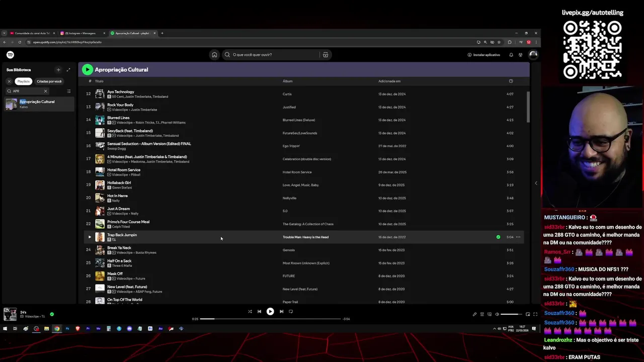Open the album link 'Hotel Room Service'
Image resolution: width=644 pixels, height=362 pixels.
[297, 172]
